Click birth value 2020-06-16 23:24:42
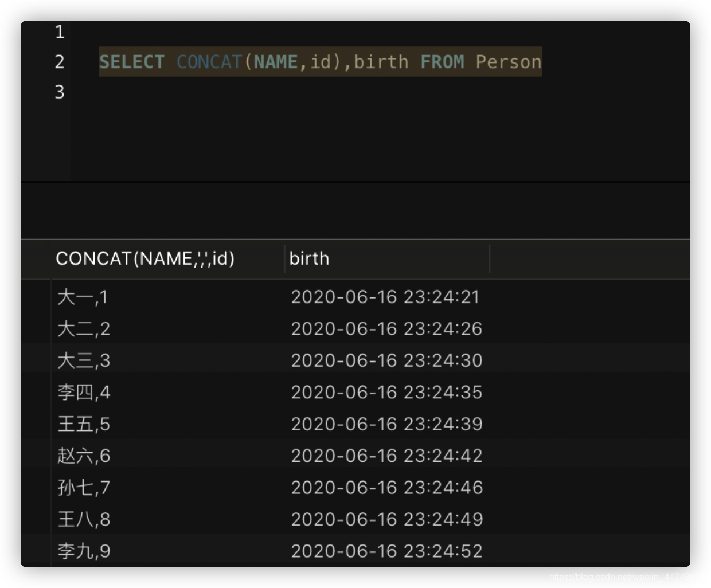 coord(387,456)
